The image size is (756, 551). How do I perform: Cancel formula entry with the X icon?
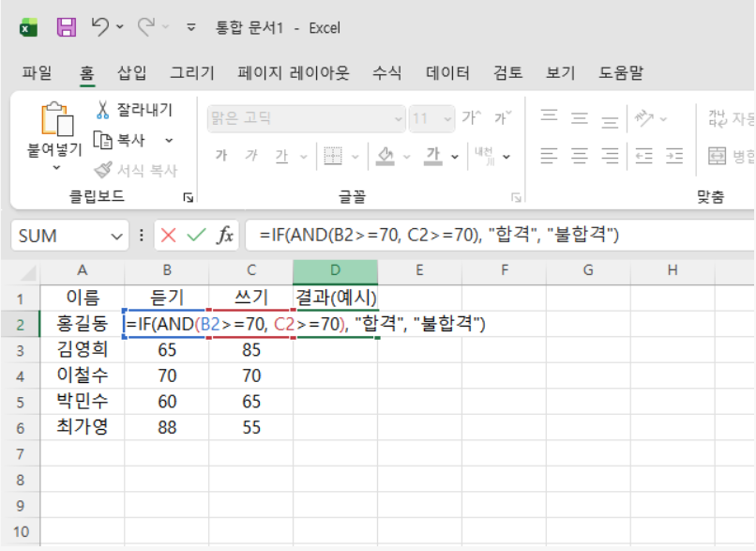[x=169, y=236]
